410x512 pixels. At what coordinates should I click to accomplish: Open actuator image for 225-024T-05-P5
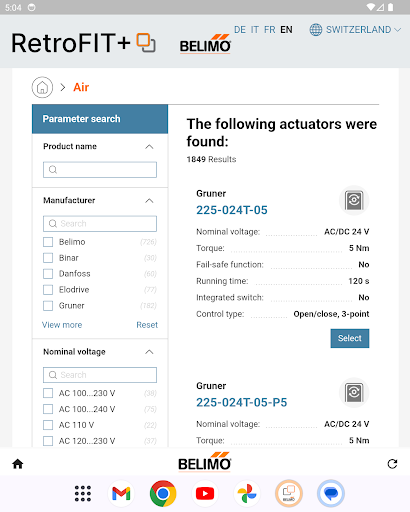(354, 393)
